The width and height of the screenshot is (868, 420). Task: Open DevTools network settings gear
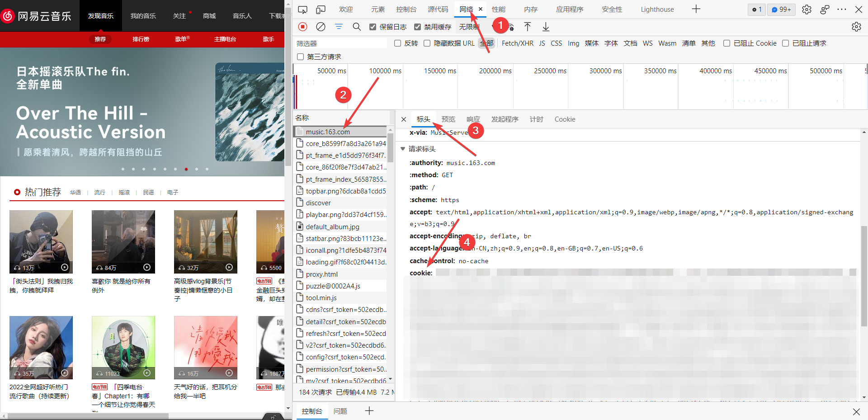point(857,27)
